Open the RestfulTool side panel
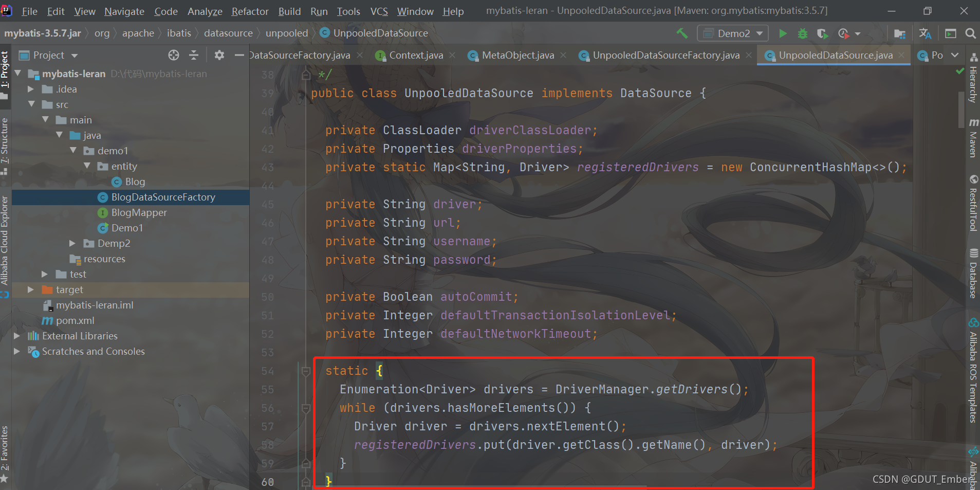The width and height of the screenshot is (980, 490). (x=973, y=203)
